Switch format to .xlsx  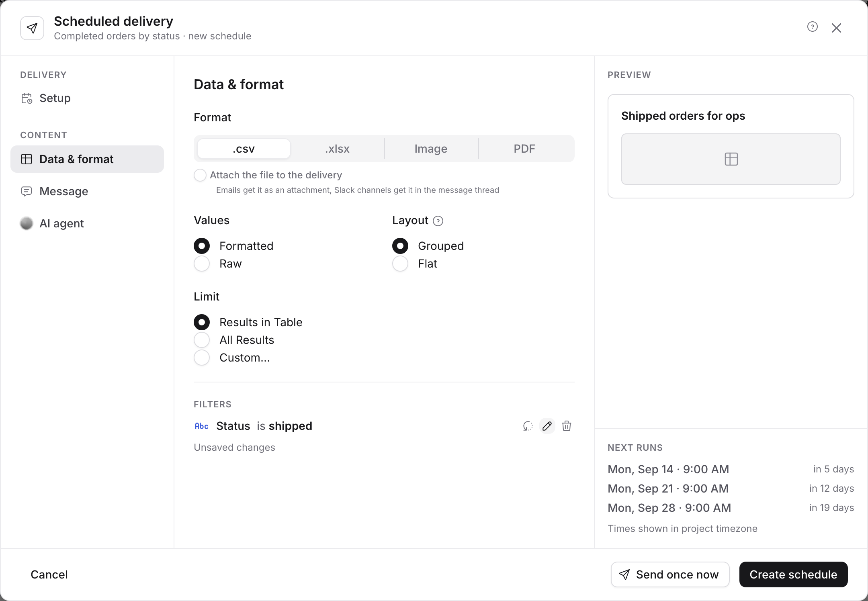tap(337, 149)
